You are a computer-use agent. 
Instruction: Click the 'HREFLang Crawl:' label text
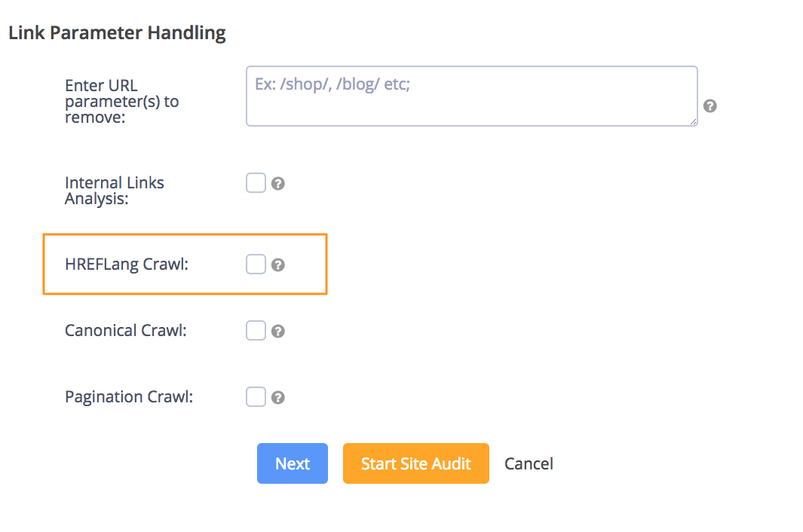click(127, 264)
